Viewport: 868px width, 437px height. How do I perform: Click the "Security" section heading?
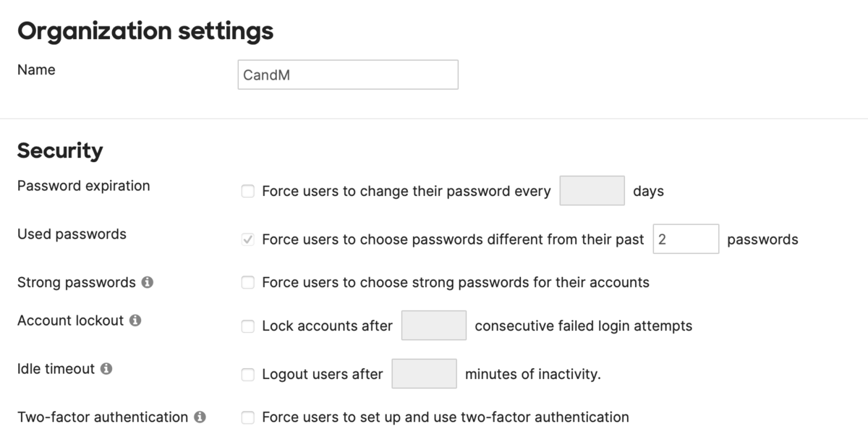pyautogui.click(x=60, y=150)
